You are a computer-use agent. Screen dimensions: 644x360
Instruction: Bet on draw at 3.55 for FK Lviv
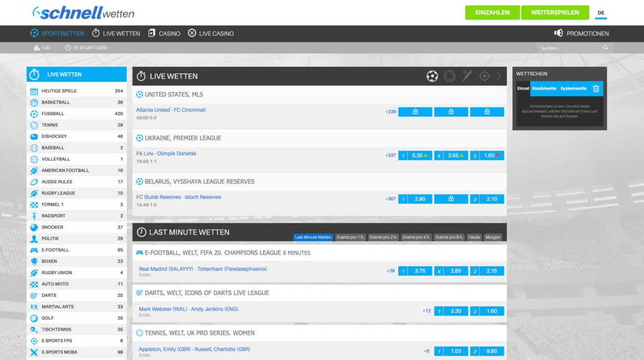[451, 156]
